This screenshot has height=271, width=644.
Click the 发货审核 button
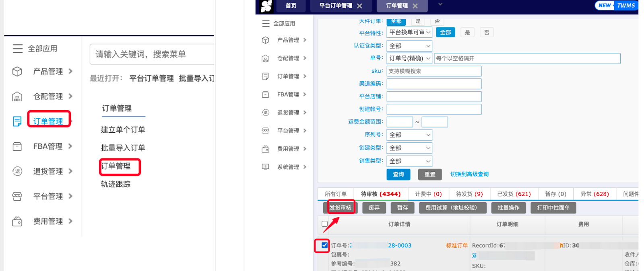tap(341, 207)
